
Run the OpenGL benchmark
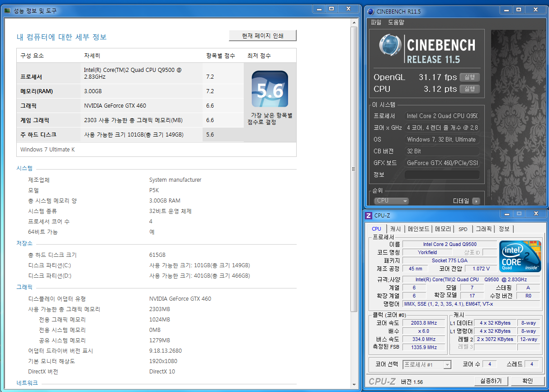pos(469,77)
